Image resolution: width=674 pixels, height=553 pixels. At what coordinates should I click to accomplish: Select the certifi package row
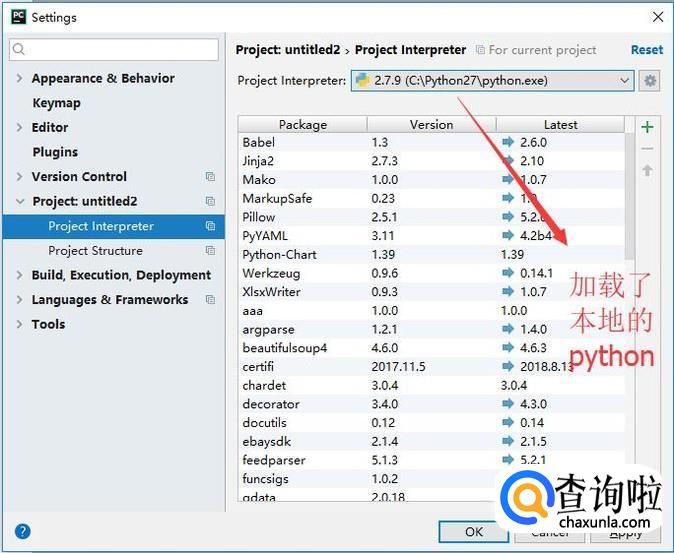click(431, 367)
